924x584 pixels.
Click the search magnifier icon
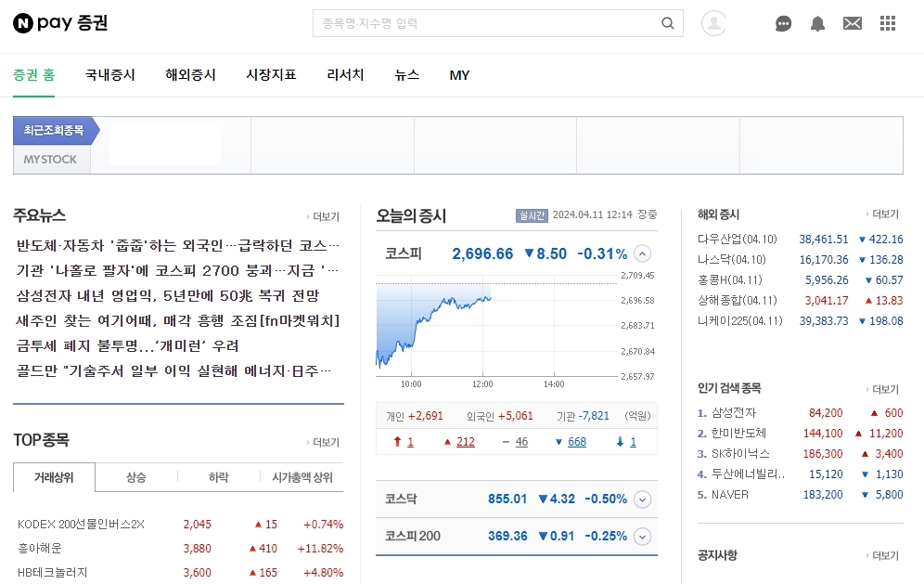click(667, 23)
